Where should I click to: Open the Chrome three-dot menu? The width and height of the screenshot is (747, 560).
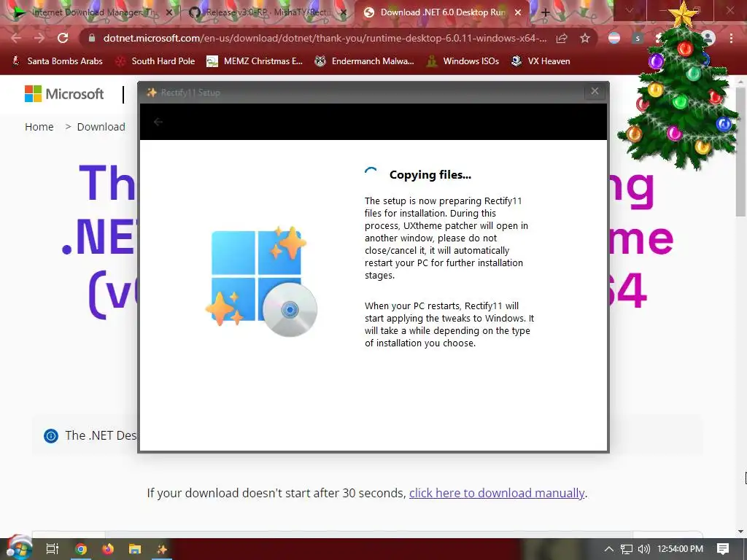(731, 38)
